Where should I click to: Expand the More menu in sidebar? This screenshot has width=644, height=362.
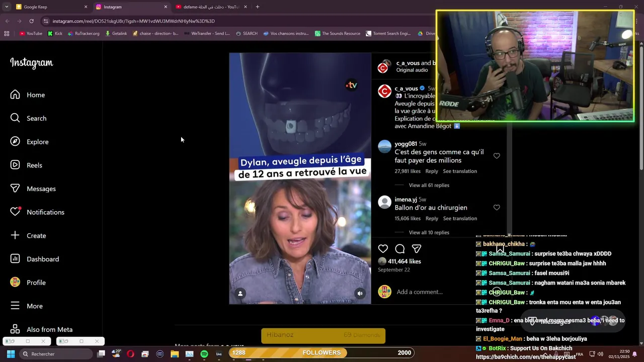click(27, 306)
